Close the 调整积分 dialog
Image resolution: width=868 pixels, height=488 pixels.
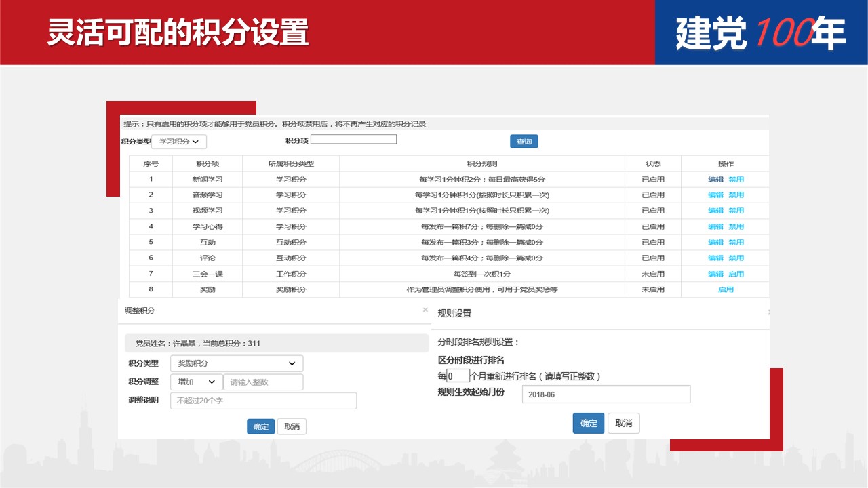425,310
